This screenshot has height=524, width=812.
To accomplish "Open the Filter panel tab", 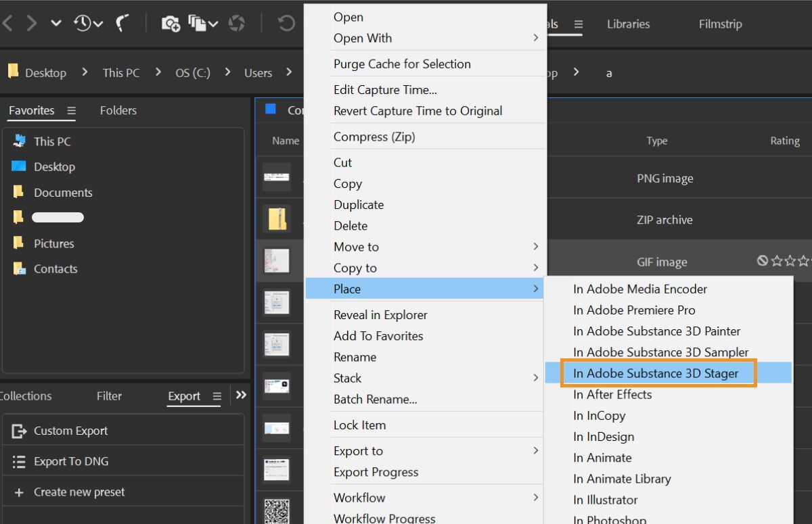I will coord(109,396).
